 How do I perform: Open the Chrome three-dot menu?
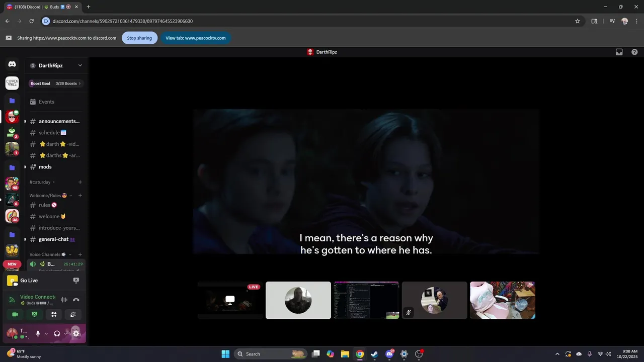(636, 21)
